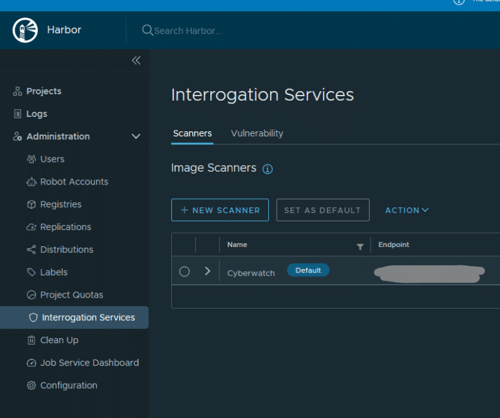This screenshot has height=418, width=500.
Task: Click the Registries cube icon
Action: 31,204
